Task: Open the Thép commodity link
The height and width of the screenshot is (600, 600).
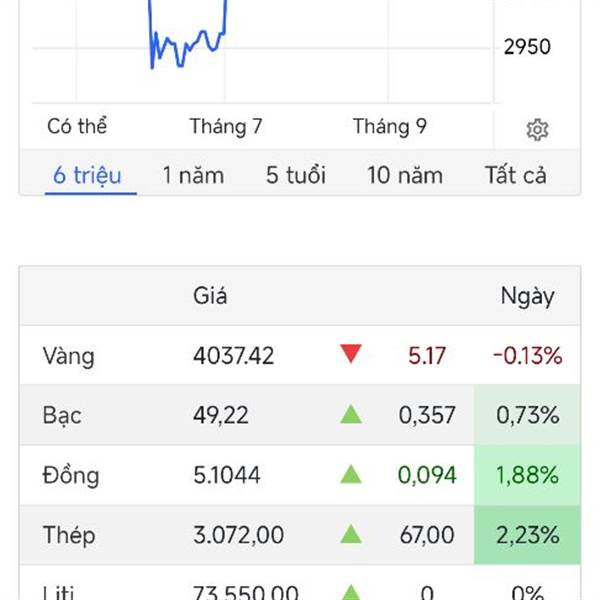Action: [67, 535]
